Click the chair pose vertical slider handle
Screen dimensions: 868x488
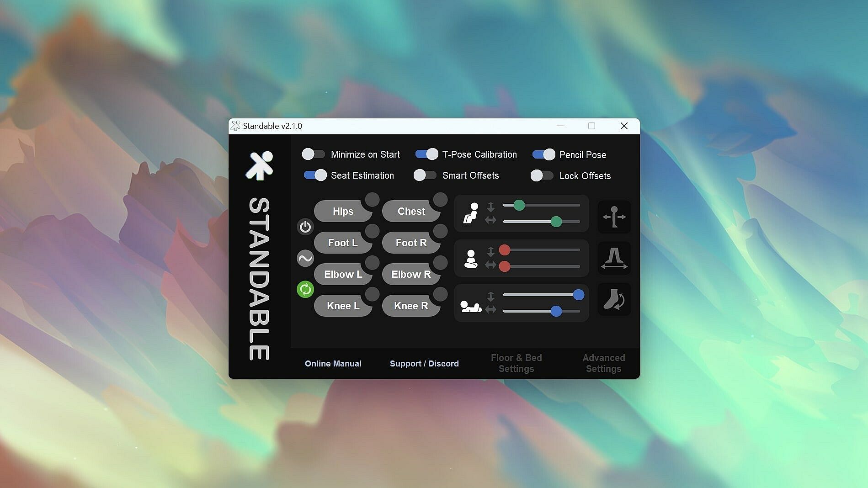(519, 205)
